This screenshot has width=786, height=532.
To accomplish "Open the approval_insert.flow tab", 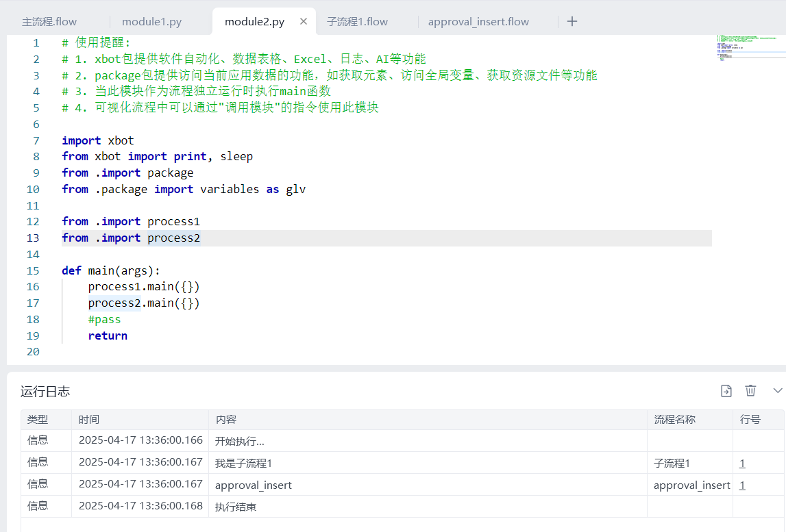I will [x=478, y=22].
